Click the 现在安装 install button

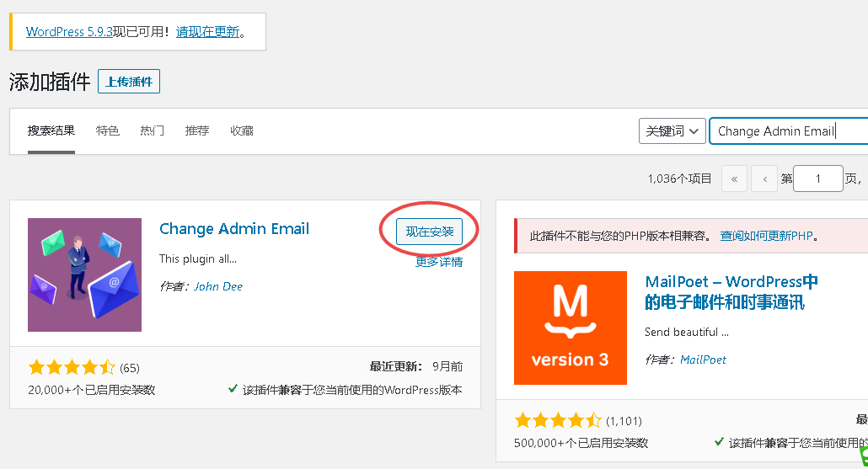coord(430,232)
